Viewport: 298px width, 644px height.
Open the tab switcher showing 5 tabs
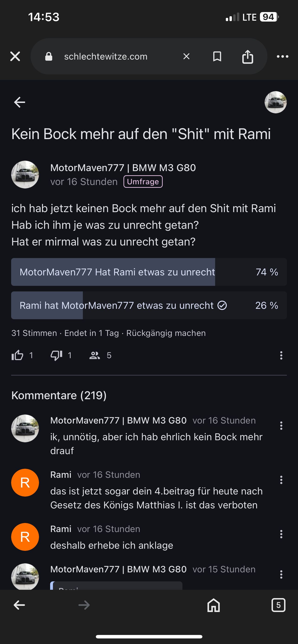coord(278,605)
